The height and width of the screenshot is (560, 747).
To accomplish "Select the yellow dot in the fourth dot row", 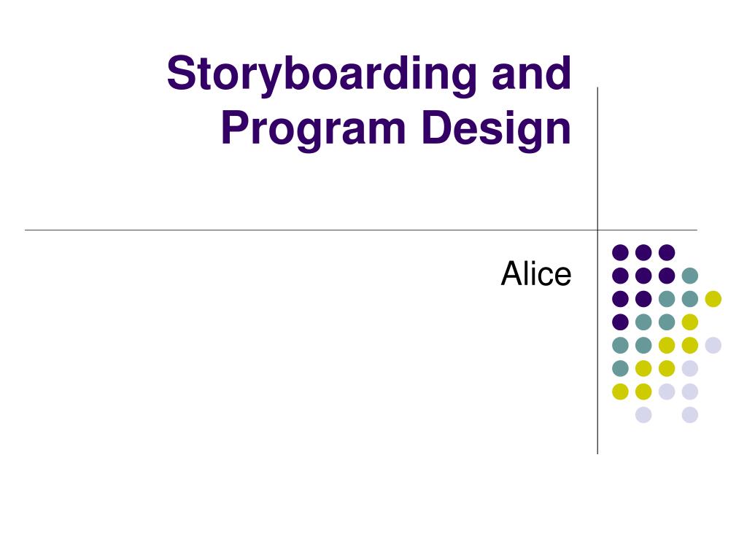I will click(x=690, y=322).
